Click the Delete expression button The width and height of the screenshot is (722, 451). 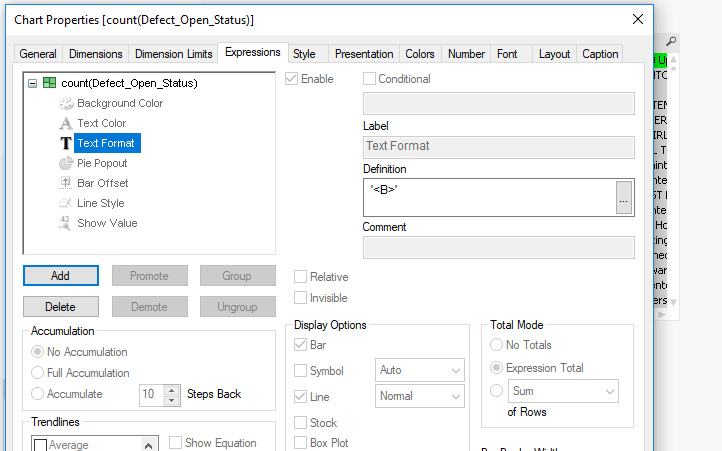tap(61, 307)
